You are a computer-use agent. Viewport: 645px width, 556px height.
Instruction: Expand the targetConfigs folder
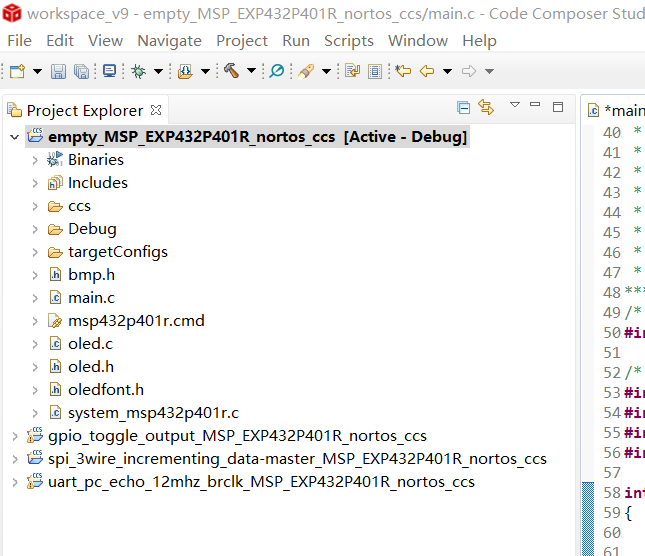(35, 252)
